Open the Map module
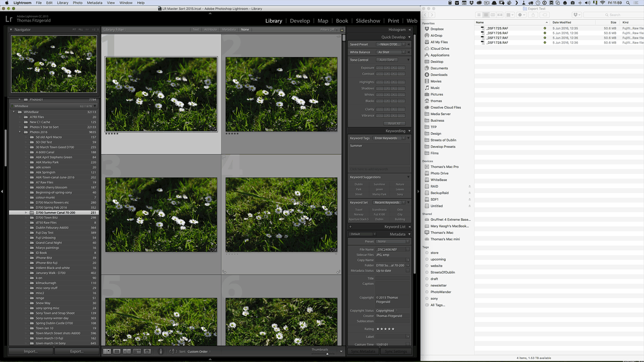This screenshot has height=362, width=644. point(323,21)
